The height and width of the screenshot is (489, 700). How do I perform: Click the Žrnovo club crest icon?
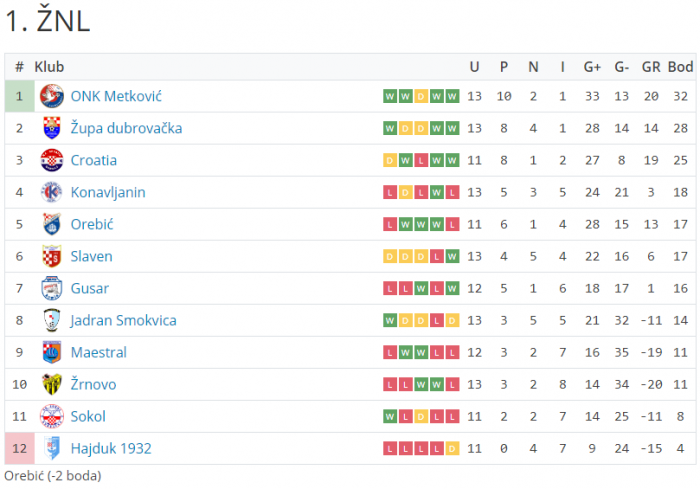point(51,384)
